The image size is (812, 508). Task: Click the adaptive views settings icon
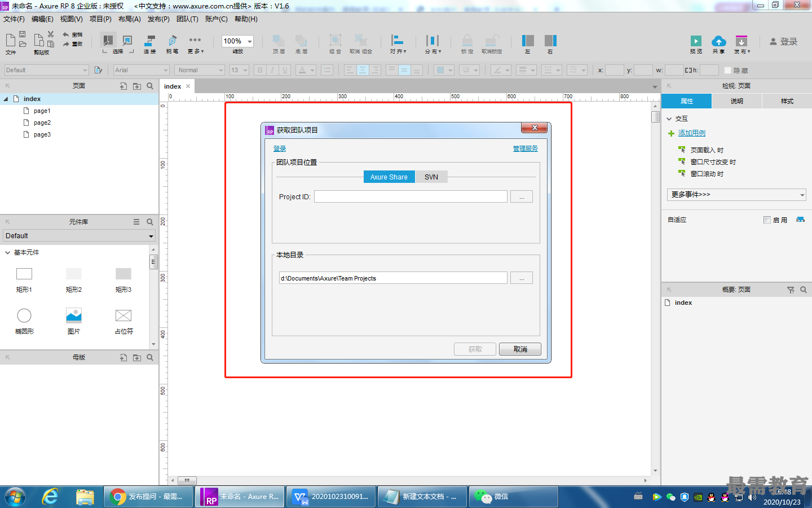tap(800, 220)
